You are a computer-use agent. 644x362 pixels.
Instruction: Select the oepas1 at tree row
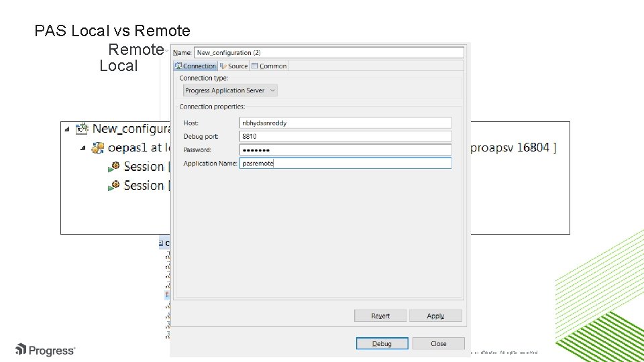click(x=138, y=147)
